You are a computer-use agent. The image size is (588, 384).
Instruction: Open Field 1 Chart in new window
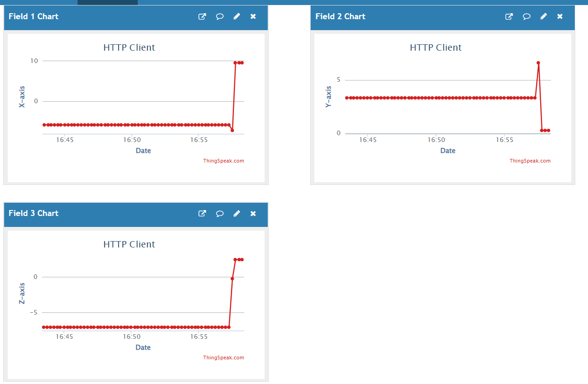tap(202, 16)
